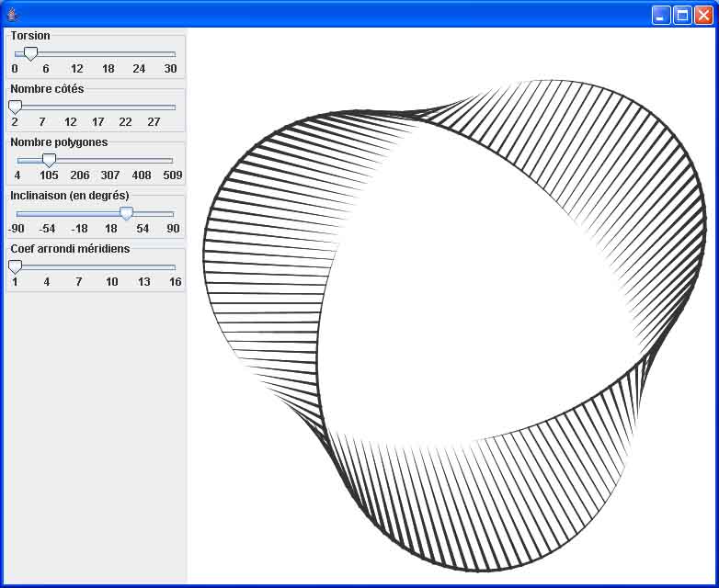The height and width of the screenshot is (588, 719).
Task: Click Nombre côtés track above tick 27
Action: [x=153, y=107]
